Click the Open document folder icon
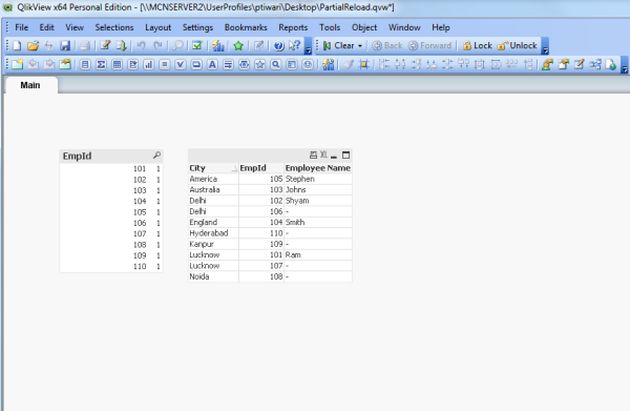This screenshot has width=630, height=411. pyautogui.click(x=33, y=45)
